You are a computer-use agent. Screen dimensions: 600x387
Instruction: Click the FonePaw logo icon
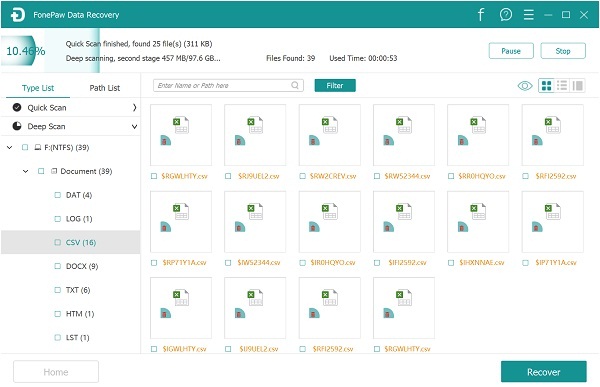point(18,15)
